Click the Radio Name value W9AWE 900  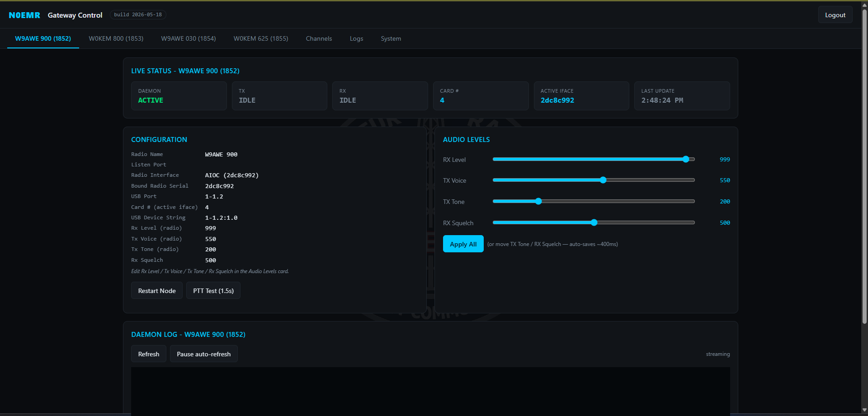(222, 155)
